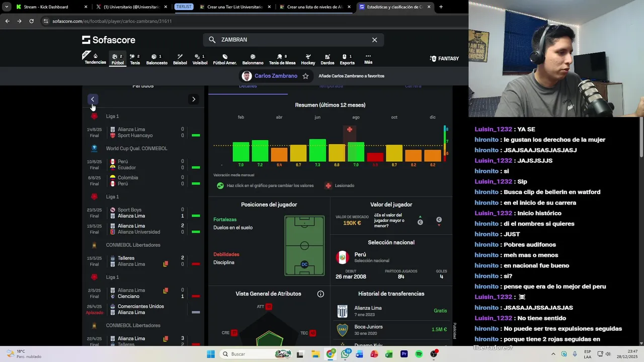Go to previous matches page arrow
Image resolution: width=644 pixels, height=362 pixels.
93,99
